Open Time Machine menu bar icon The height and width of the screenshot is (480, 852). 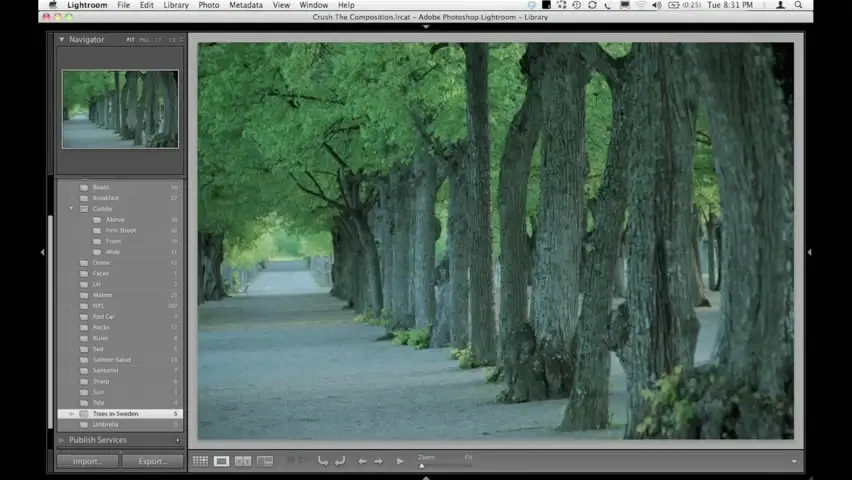tap(577, 5)
